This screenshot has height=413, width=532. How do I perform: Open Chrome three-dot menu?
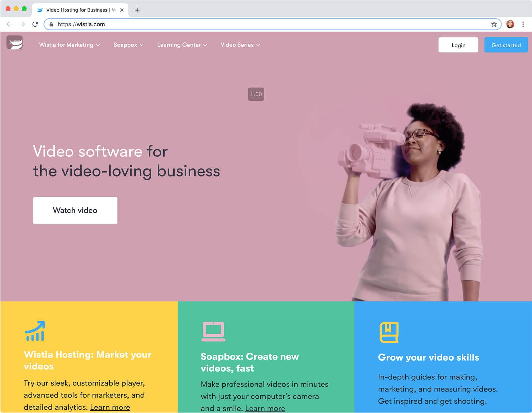coord(523,24)
